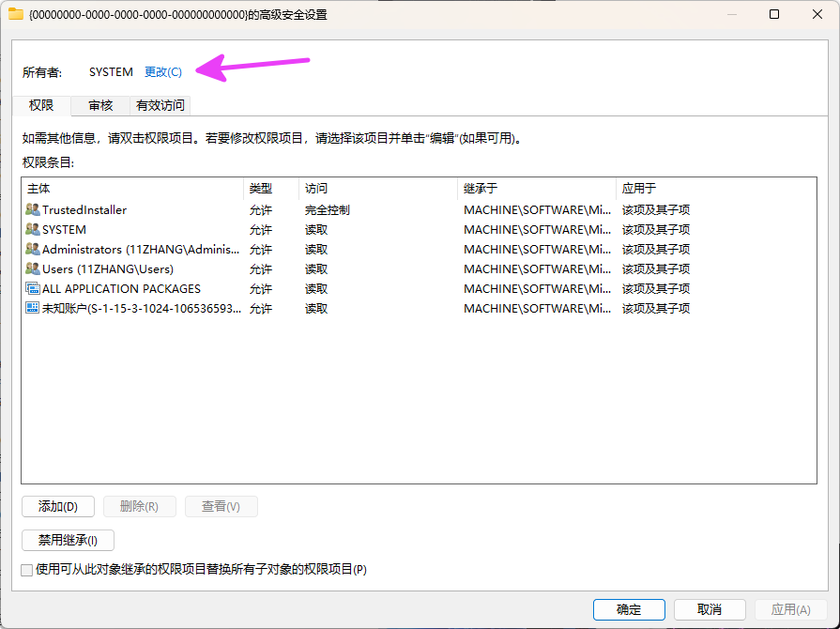Click the Administrators group icon
The image size is (840, 629).
coord(33,249)
